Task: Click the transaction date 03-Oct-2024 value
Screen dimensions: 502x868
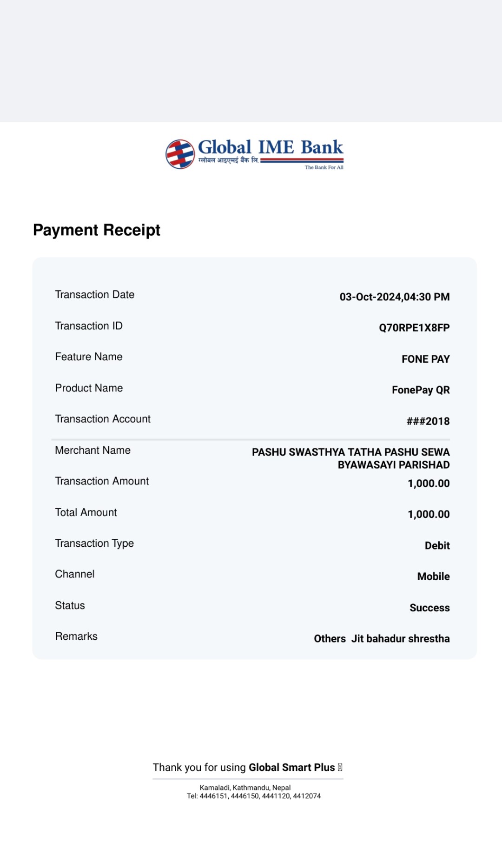Action: 395,297
